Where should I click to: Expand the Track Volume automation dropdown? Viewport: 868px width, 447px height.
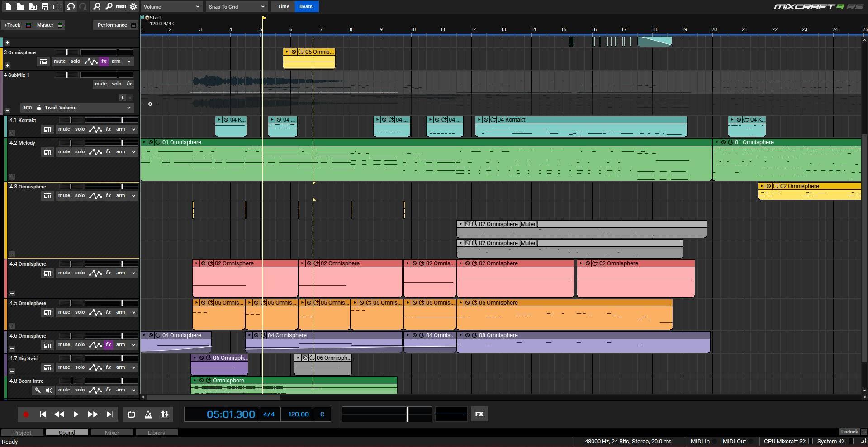point(128,108)
